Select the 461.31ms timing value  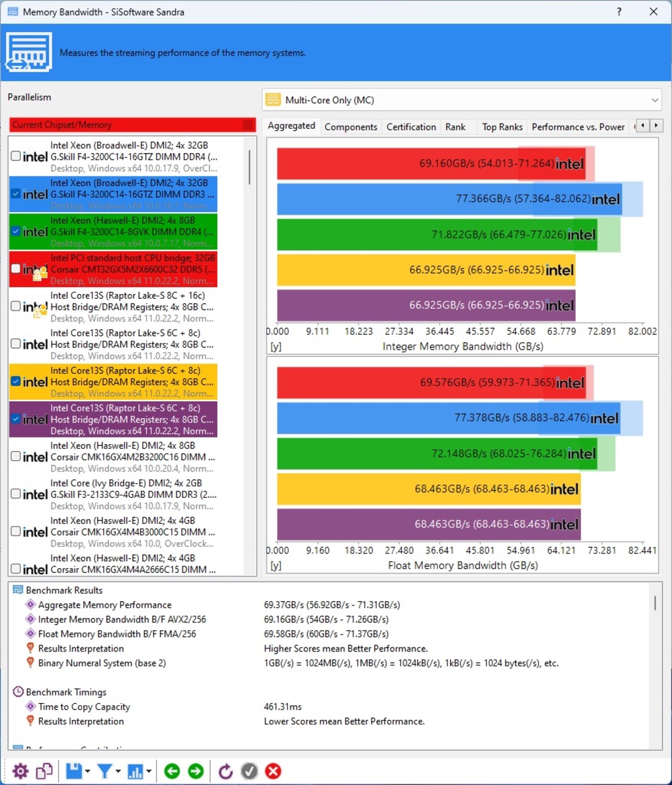click(x=283, y=706)
